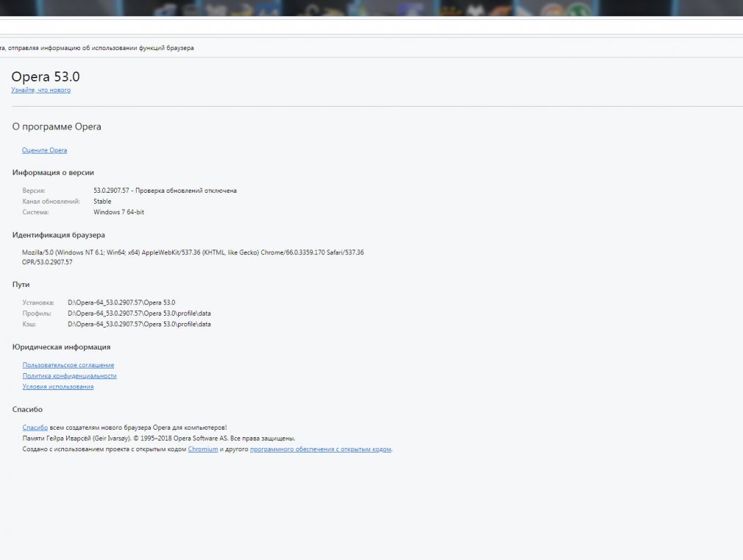Click the 'Версия:' label

click(34, 191)
